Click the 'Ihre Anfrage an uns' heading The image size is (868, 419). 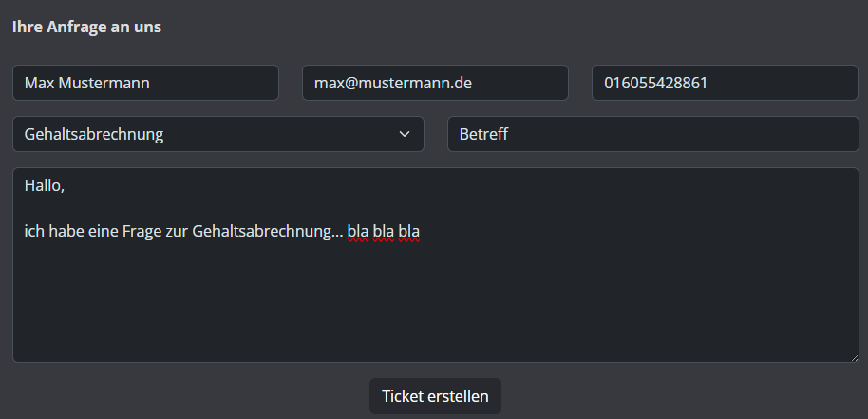(x=87, y=27)
